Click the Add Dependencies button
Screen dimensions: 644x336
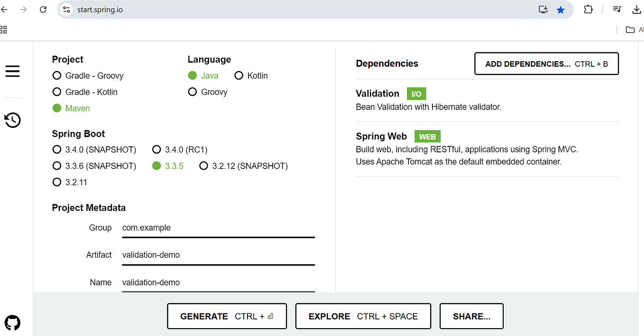click(546, 64)
